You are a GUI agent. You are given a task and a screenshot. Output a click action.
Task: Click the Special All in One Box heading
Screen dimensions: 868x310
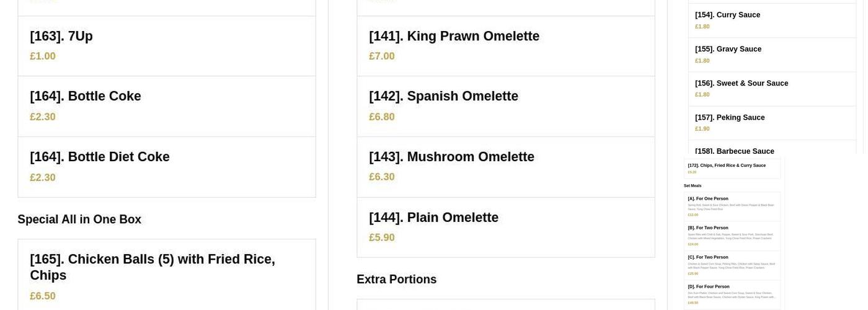79,219
